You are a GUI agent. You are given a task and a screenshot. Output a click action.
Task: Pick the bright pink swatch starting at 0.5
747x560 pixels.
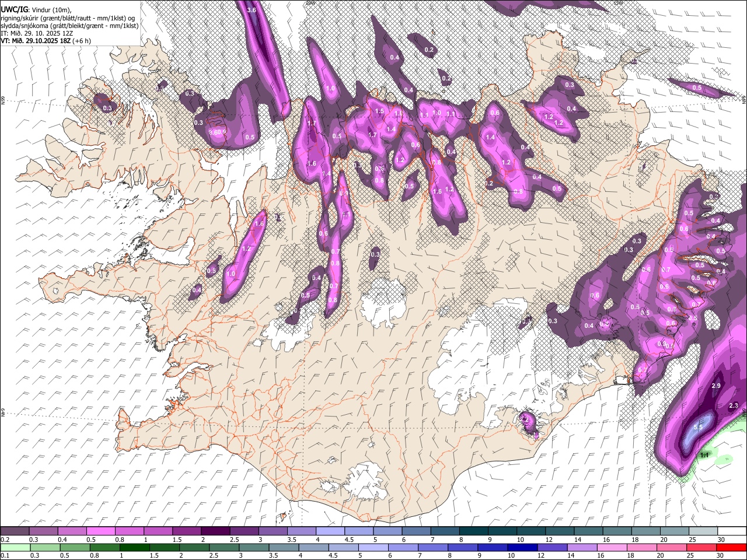coord(100,531)
